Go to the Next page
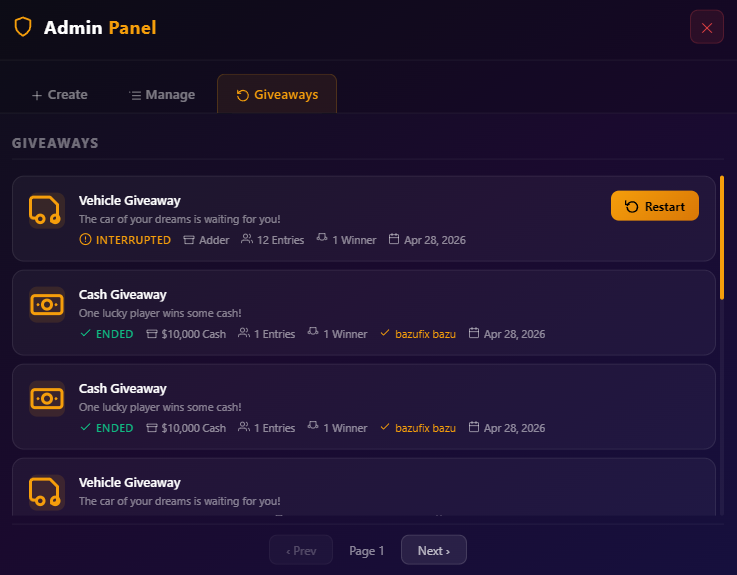 433,550
